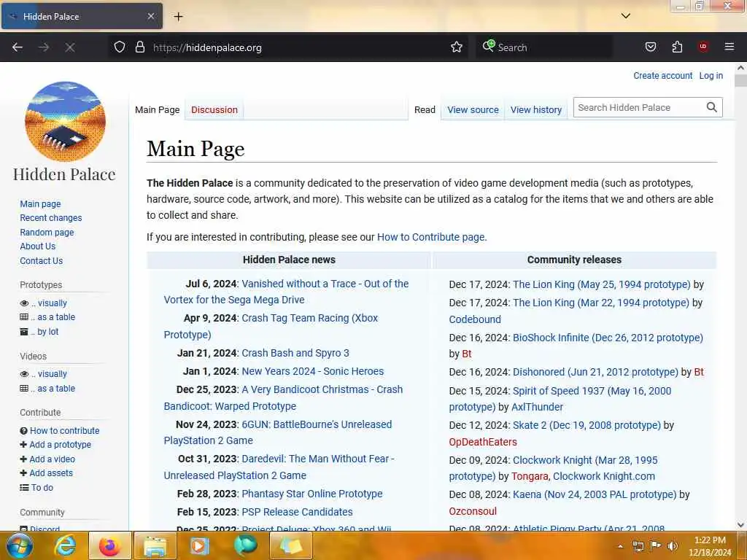Screen dimensions: 747x560
Task: Click Create account link
Action: [662, 75]
